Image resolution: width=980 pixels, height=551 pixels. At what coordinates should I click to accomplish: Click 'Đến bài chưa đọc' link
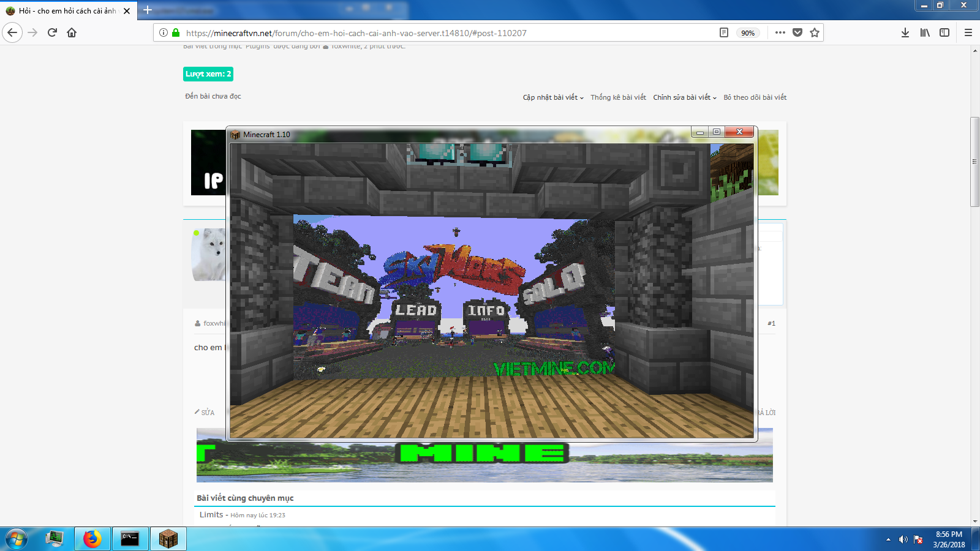(213, 96)
